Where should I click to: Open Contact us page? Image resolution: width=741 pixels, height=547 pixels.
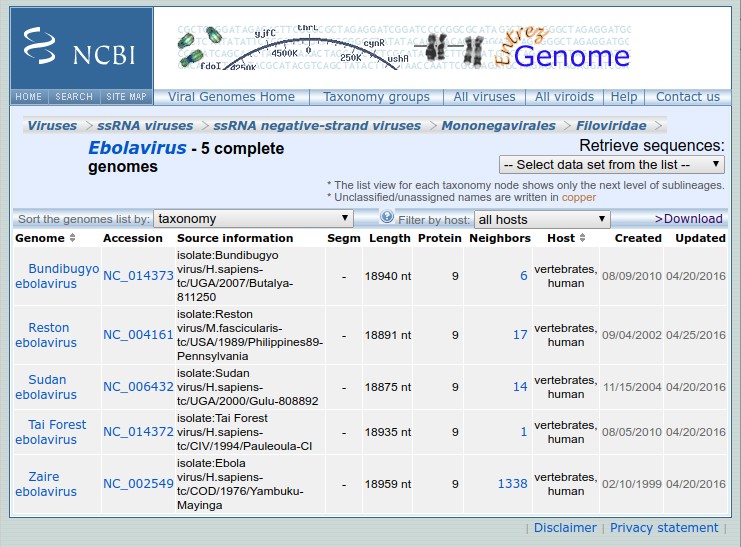pyautogui.click(x=687, y=97)
